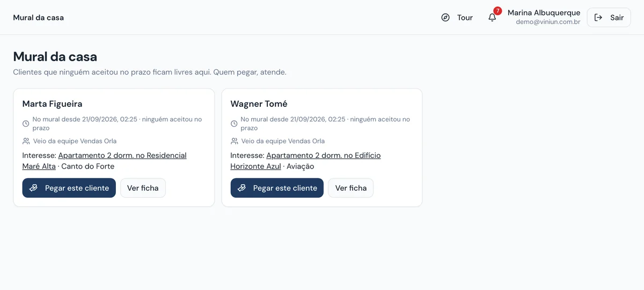Open Ver ficha for Wagner Tomé

click(351, 188)
